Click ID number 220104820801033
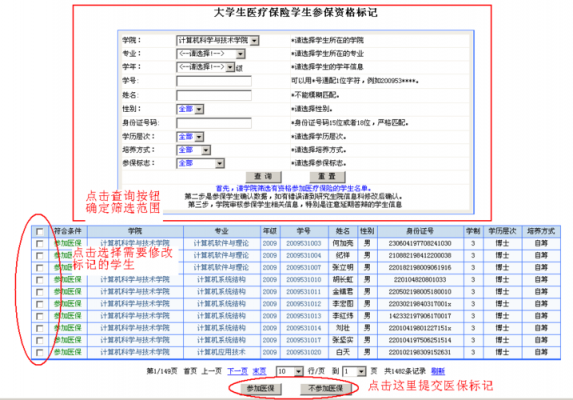Viewport: 573px width, 400px height. click(420, 280)
